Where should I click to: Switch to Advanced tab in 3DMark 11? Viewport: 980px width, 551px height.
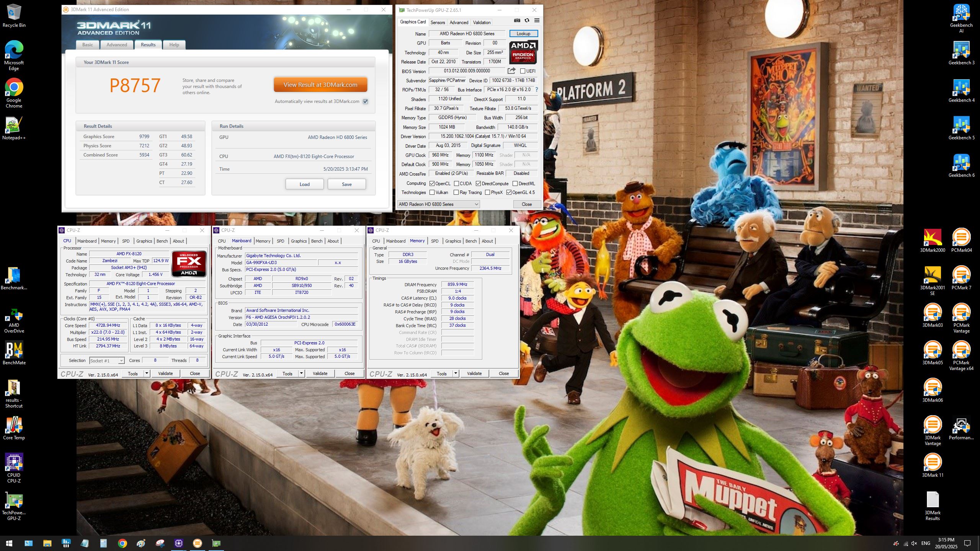point(117,45)
